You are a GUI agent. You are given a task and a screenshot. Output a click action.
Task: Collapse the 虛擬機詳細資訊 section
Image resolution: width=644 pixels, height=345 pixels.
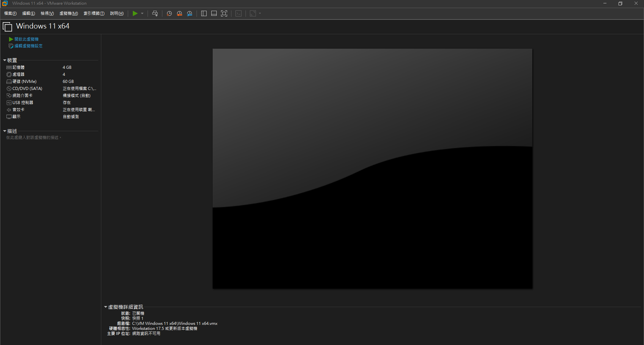(106, 307)
